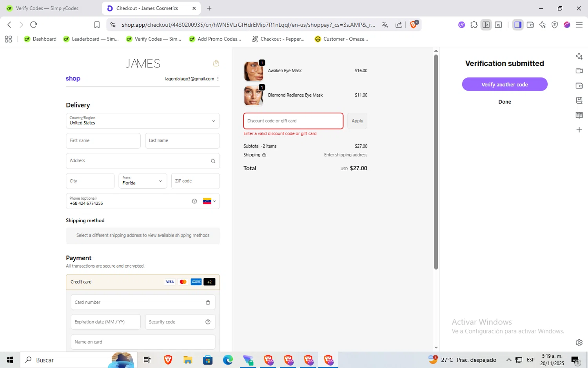The width and height of the screenshot is (588, 368).
Task: Open the Add Promo Codes bookmark
Action: pyautogui.click(x=215, y=39)
